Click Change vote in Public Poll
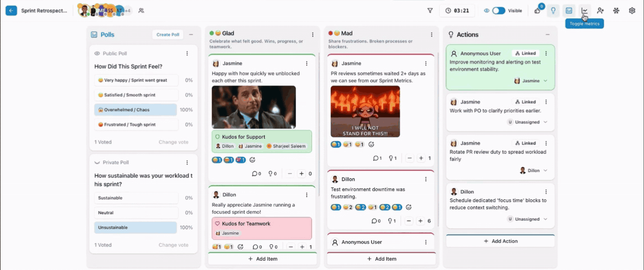This screenshot has width=644, height=270. click(x=173, y=142)
